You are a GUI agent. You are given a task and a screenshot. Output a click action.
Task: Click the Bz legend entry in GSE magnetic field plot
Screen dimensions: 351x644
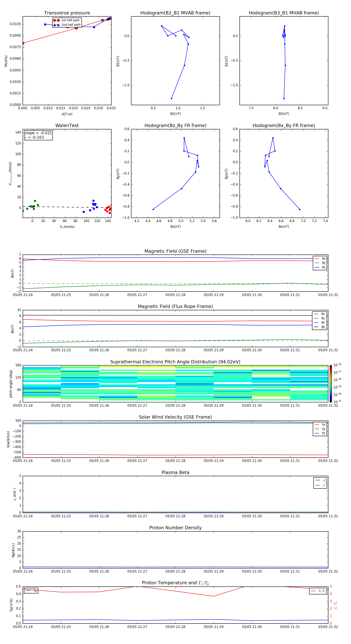pyautogui.click(x=320, y=267)
